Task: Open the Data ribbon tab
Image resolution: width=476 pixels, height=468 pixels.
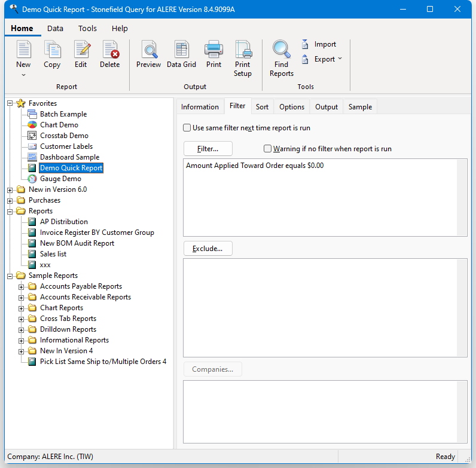Action: 55,29
